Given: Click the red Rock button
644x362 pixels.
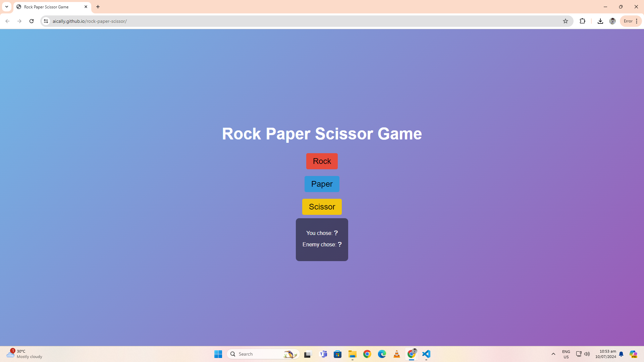Looking at the screenshot, I should [322, 161].
